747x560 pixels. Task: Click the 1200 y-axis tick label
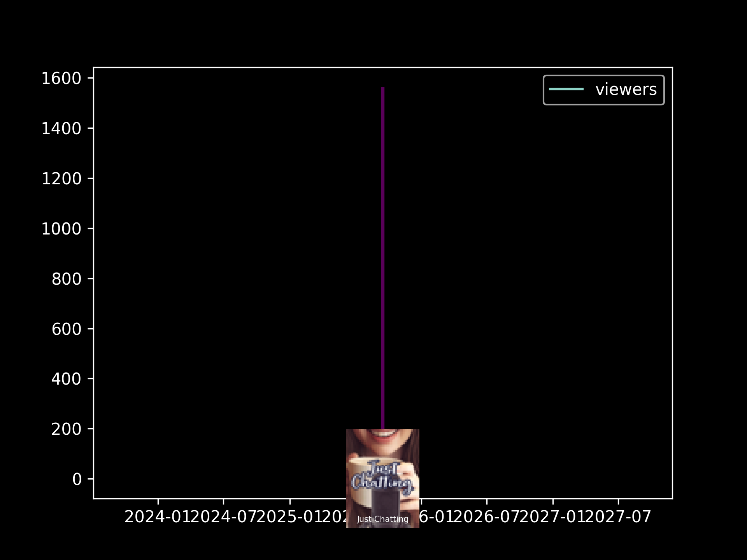point(61,179)
